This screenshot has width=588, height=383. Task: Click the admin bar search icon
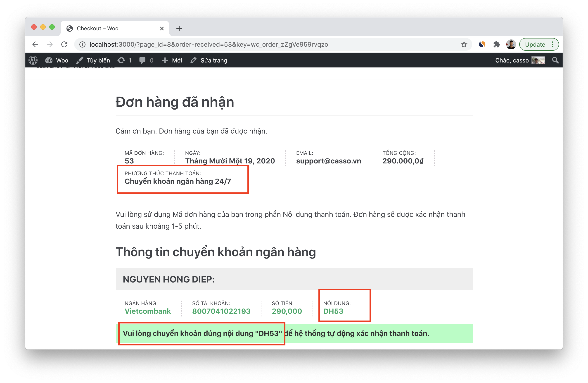pos(555,60)
